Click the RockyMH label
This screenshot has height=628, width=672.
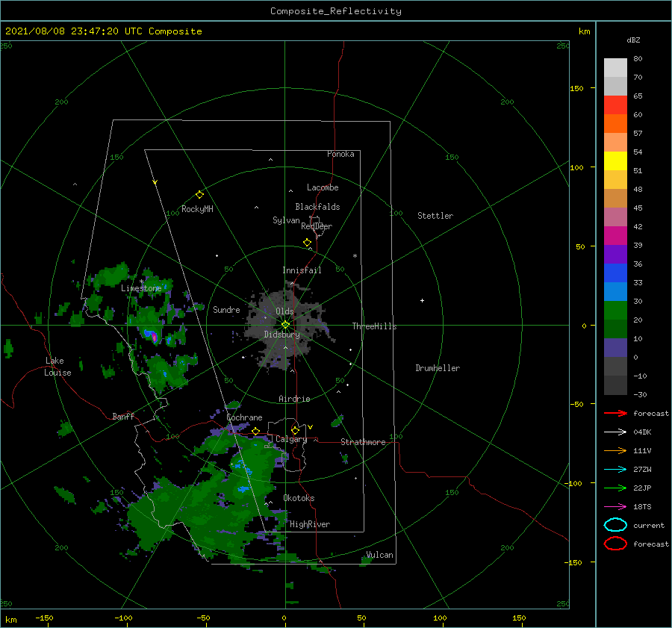click(x=197, y=209)
